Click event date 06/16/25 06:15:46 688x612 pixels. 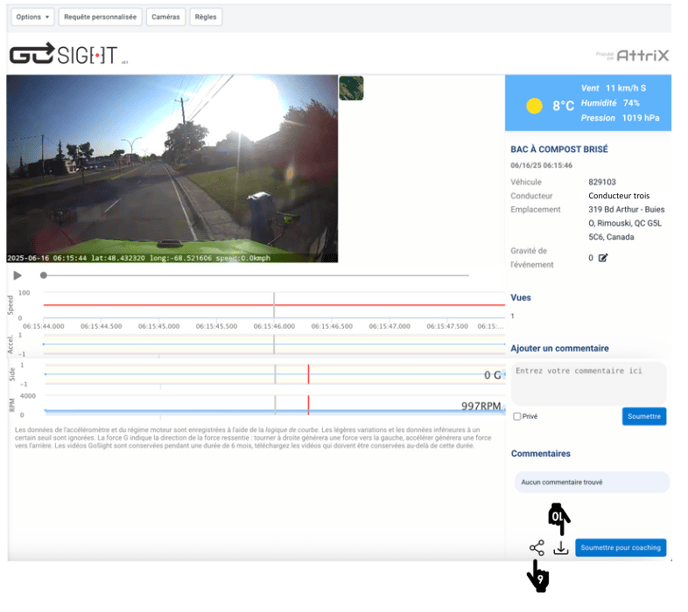point(541,166)
